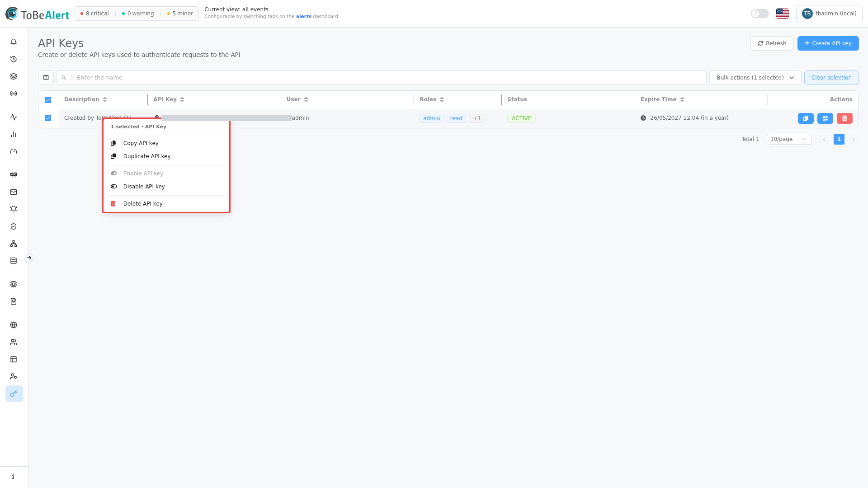868x488 pixels.
Task: Open the alerts bell icon in sidebar
Action: (x=14, y=42)
